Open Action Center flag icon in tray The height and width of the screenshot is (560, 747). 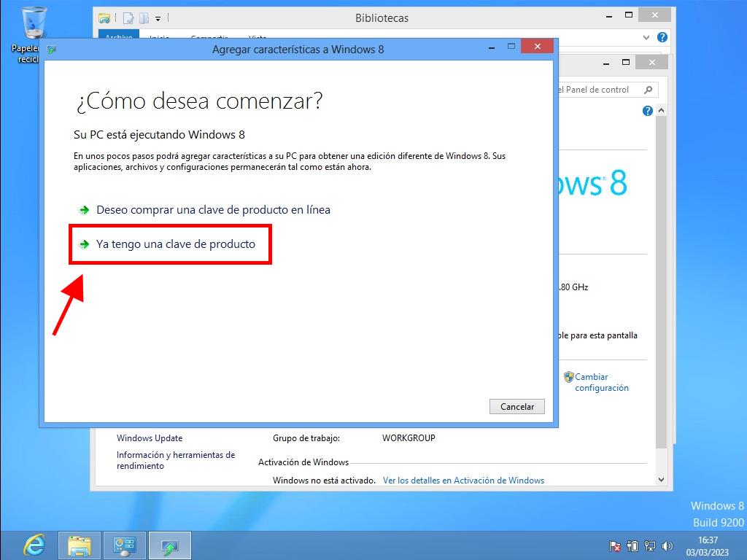[x=614, y=546]
